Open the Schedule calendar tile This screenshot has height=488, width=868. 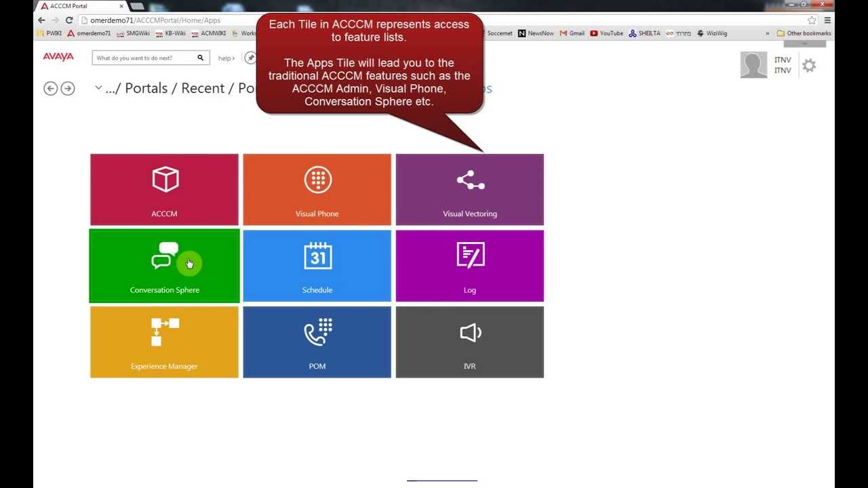pos(317,266)
